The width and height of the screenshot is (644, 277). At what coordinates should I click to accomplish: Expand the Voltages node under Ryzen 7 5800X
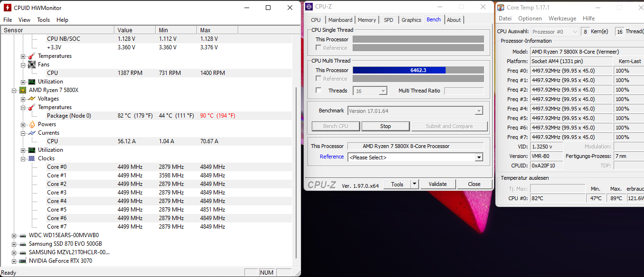[23, 99]
